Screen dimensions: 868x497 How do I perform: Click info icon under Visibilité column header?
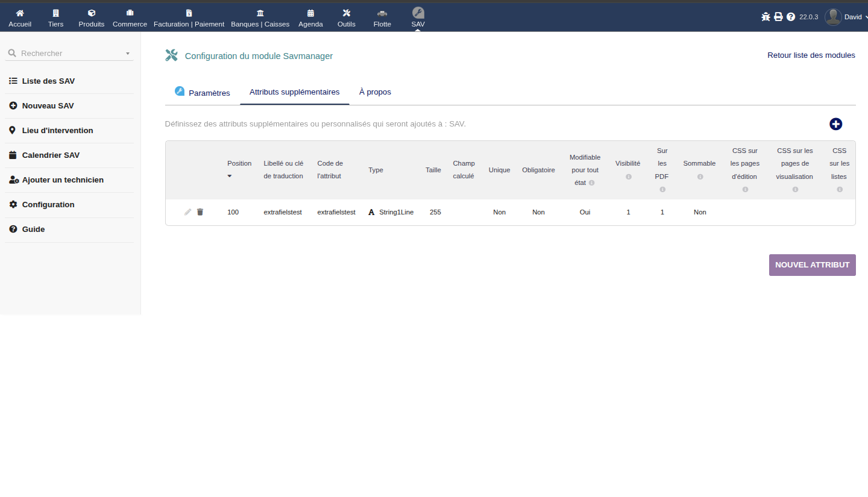click(628, 177)
